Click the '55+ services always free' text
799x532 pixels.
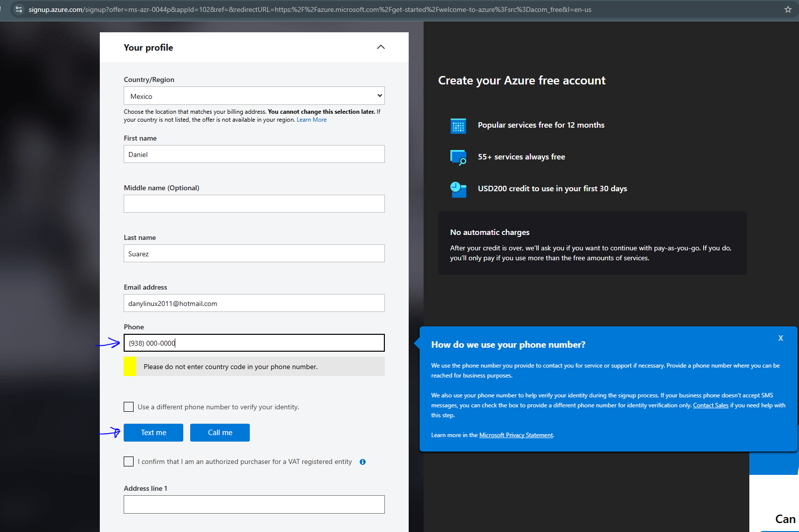521,157
